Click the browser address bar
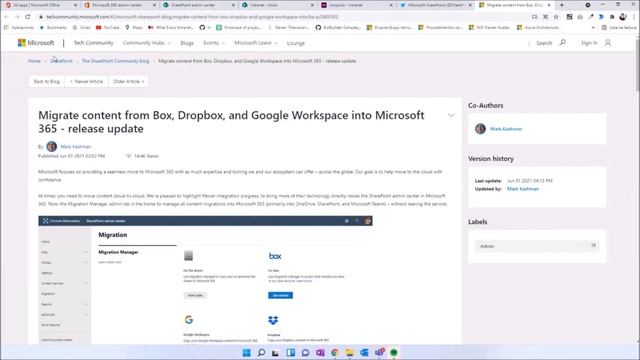Viewport: 640px width, 360px height. pyautogui.click(x=282, y=17)
